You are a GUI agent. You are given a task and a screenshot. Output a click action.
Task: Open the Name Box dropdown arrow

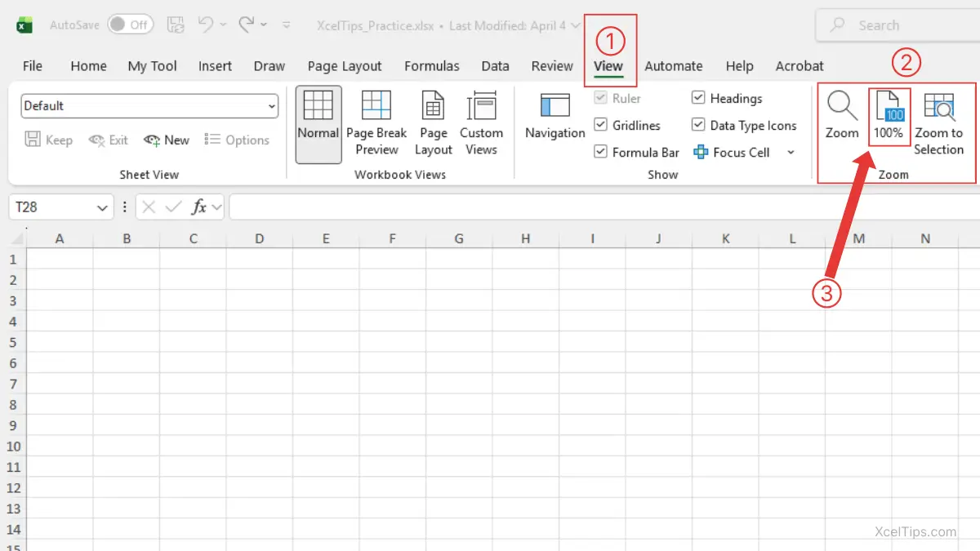pos(103,208)
